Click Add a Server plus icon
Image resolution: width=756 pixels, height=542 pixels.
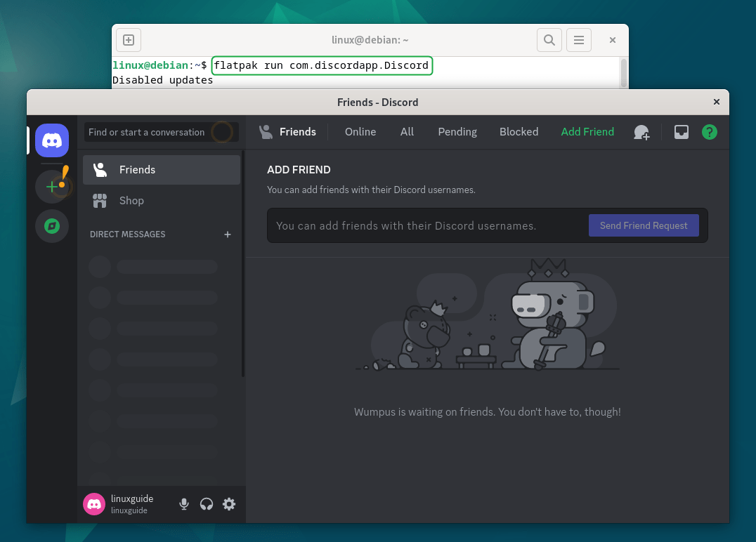[52, 187]
